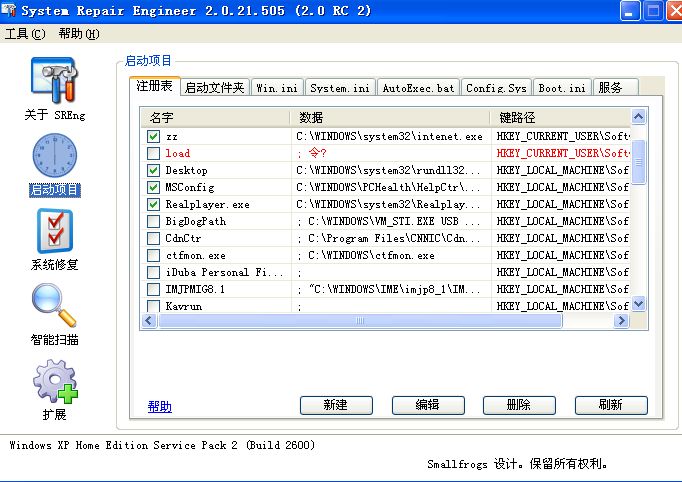Viewport: 682px width, 482px height.
Task: Switch to the 启动文件夹 tab
Action: pos(214,88)
